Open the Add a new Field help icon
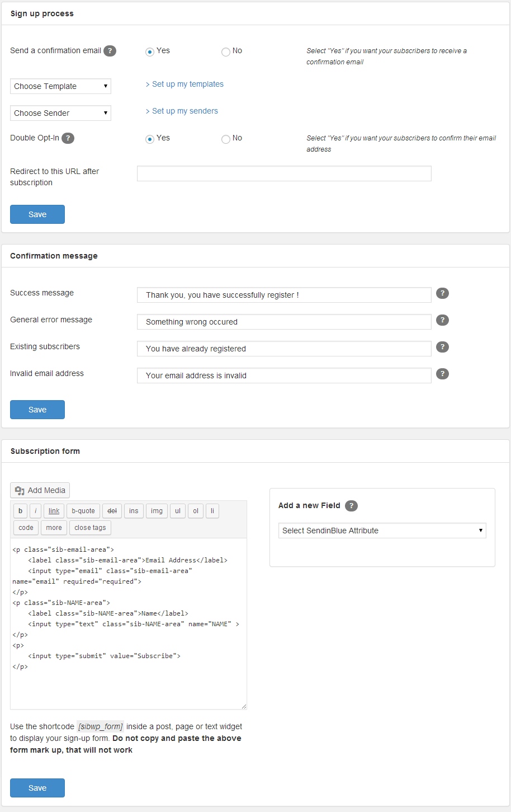Image resolution: width=511 pixels, height=812 pixels. pyautogui.click(x=351, y=506)
